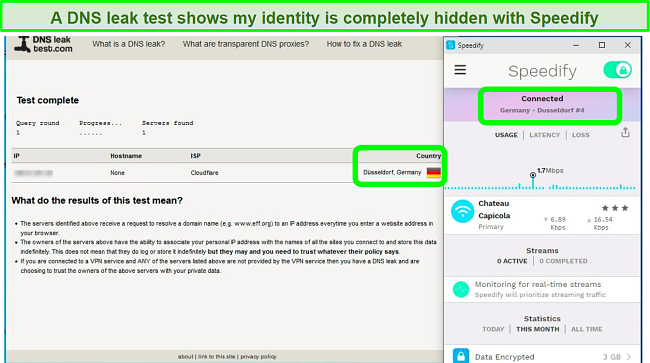Toggle the Speedify VPN connection switch
Screen dimensions: 650x363
[x=617, y=70]
